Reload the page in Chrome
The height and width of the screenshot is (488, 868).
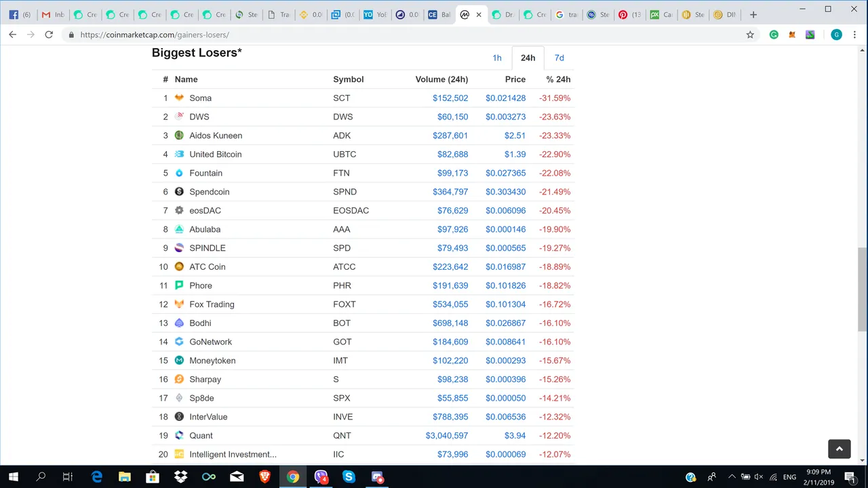[x=49, y=35]
